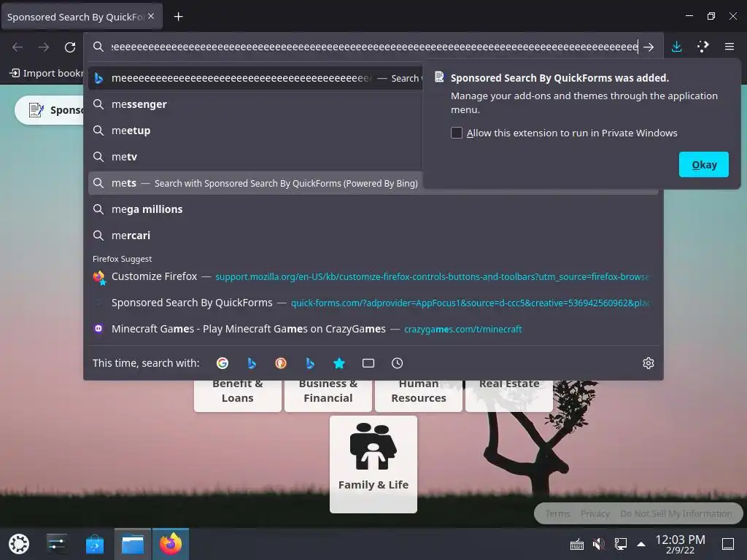
Task: Open the Real Estate category tile
Action: tap(508, 395)
